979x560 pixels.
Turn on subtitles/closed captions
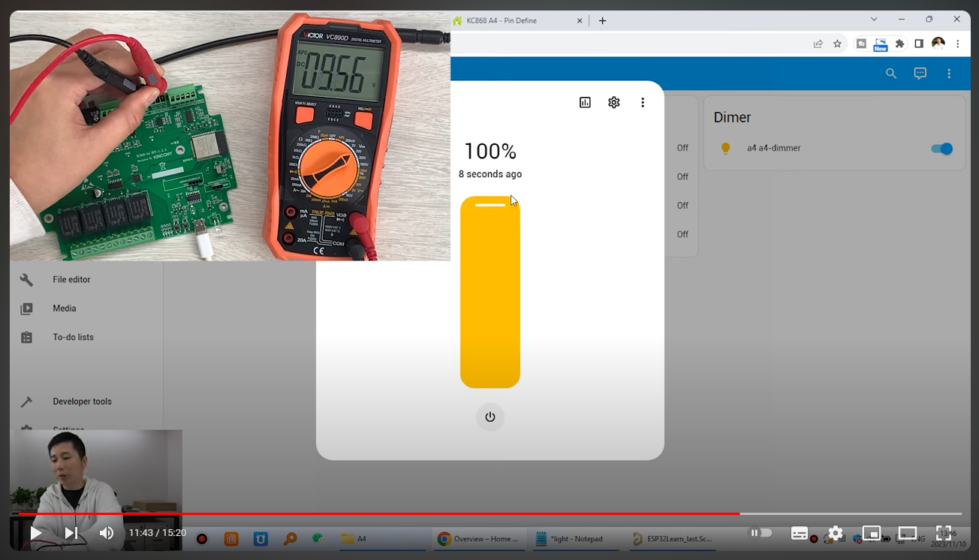800,534
